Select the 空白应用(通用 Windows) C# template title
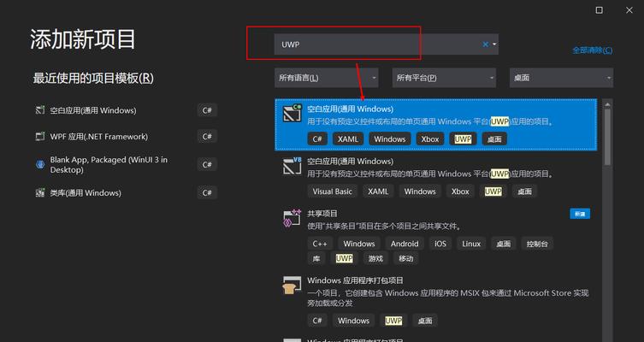 point(351,109)
